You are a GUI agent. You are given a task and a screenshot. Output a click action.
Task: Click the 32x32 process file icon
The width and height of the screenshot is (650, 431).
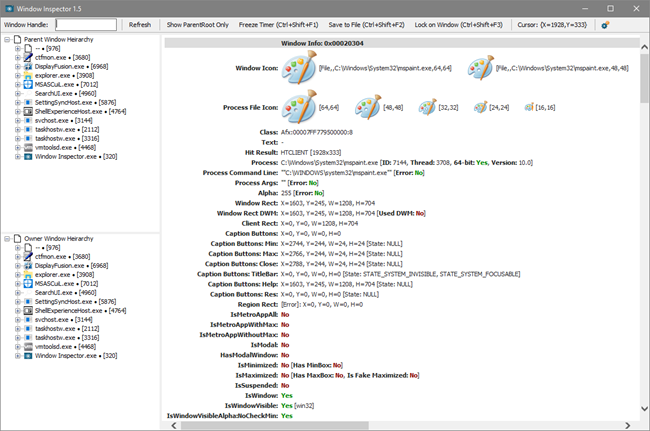tap(427, 105)
